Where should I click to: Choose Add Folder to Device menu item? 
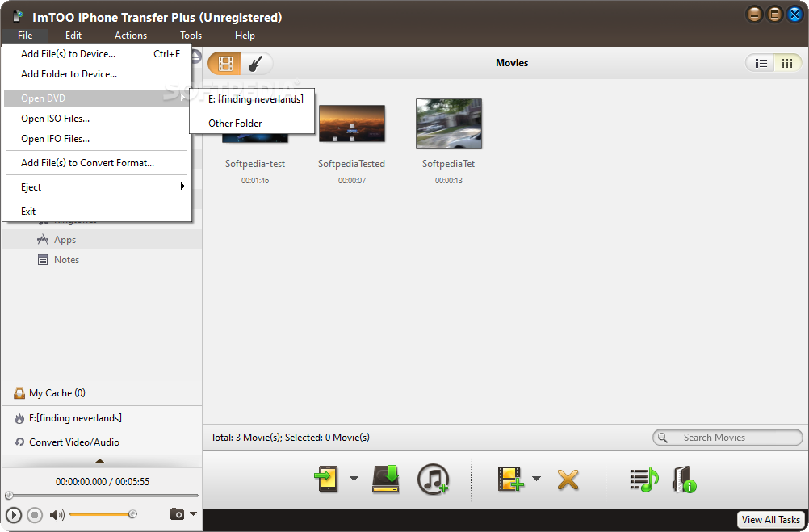[97, 74]
